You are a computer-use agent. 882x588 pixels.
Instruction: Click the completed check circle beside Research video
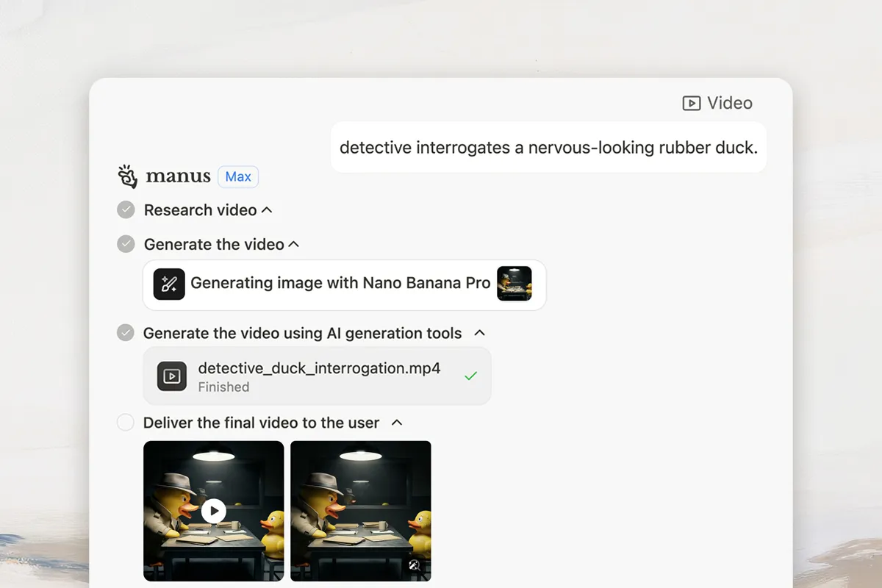tap(126, 210)
